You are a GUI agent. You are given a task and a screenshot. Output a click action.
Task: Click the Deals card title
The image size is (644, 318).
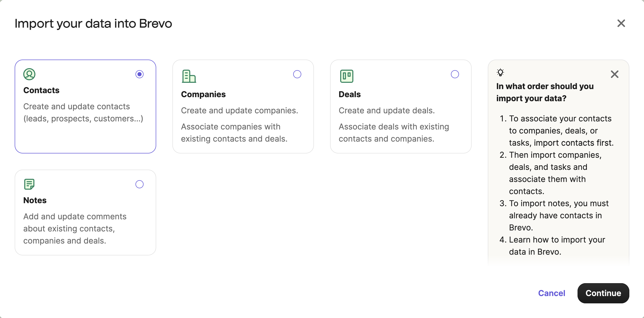pos(350,94)
